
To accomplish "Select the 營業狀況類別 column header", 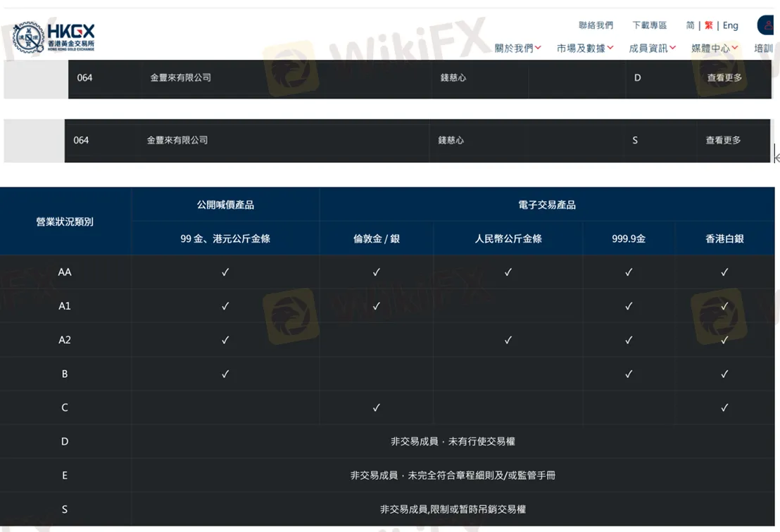I will coord(65,222).
